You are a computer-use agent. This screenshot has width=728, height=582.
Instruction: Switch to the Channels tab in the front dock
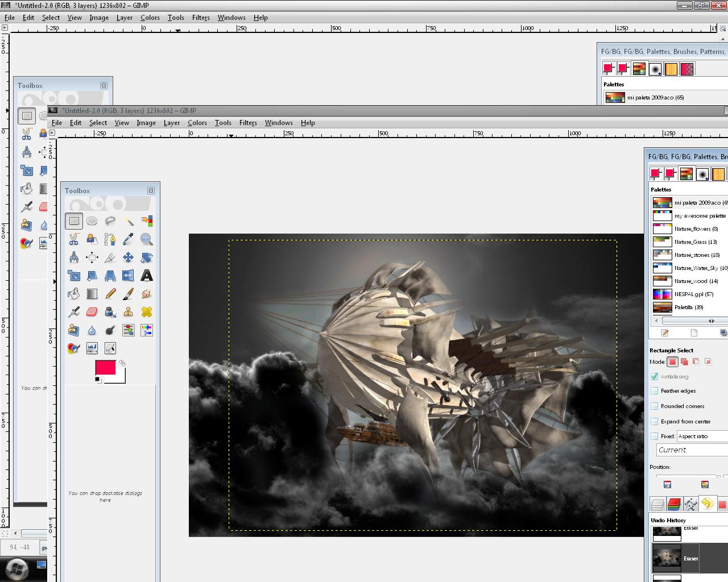pos(675,504)
